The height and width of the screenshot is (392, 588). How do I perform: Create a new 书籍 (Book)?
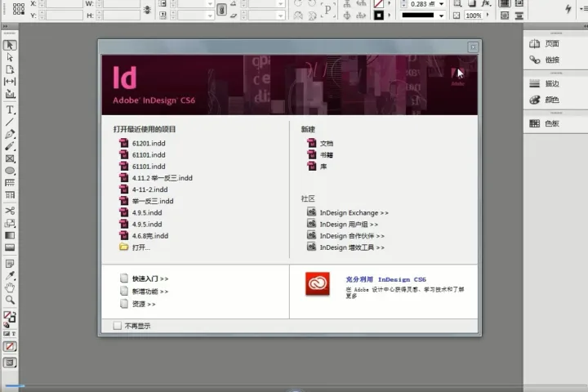point(326,155)
